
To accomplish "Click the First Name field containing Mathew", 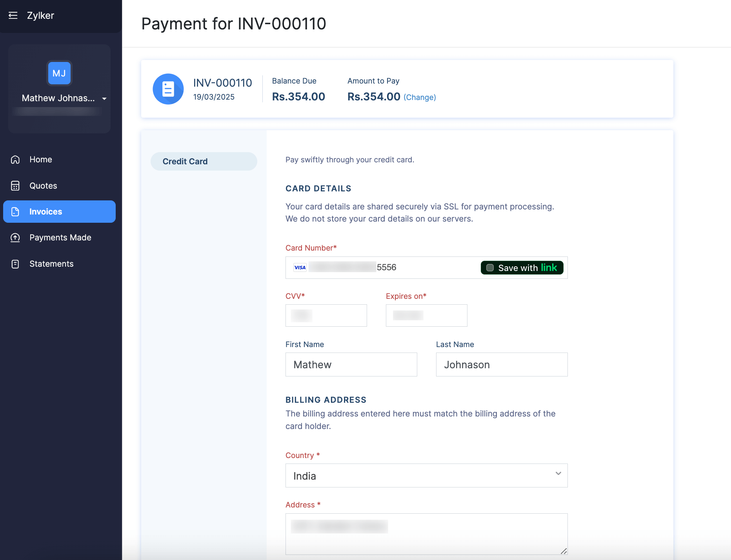I will pos(351,364).
